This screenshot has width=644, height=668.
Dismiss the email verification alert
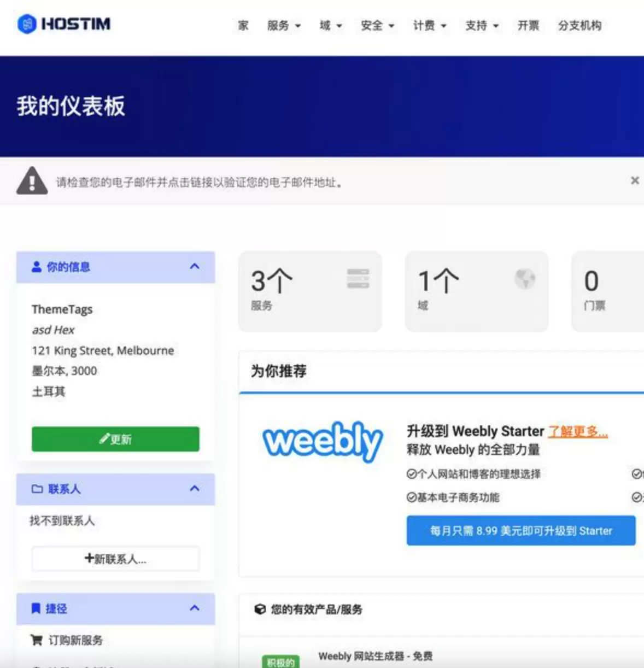[x=634, y=180]
